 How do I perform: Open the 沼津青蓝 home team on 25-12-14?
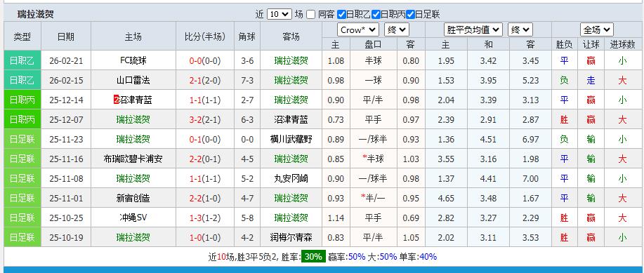(x=136, y=100)
